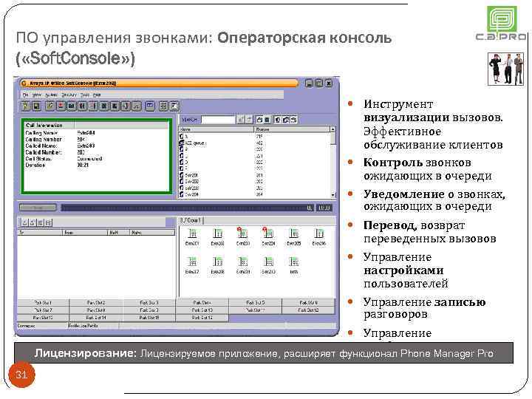Click the Park Slot 10 button

click(202, 310)
